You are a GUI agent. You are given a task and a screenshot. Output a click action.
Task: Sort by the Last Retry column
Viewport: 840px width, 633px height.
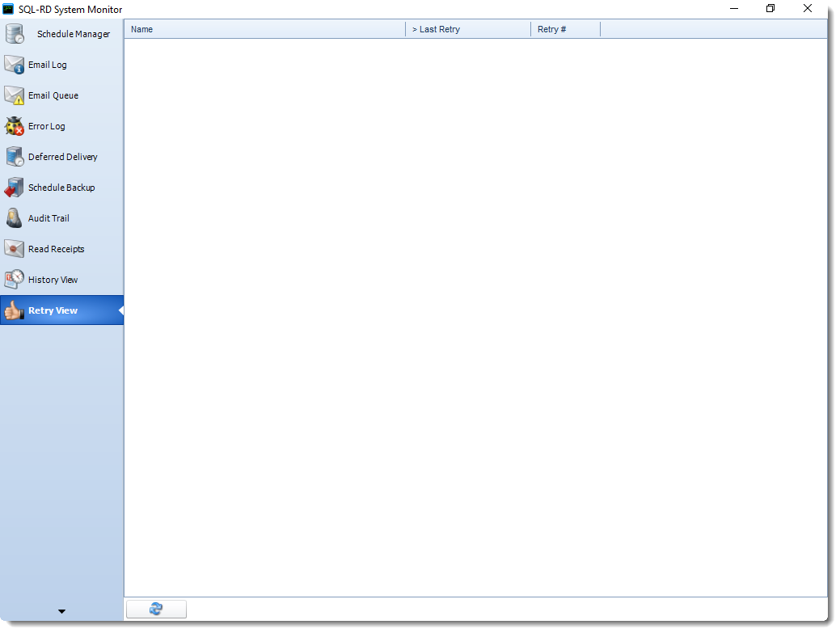468,29
